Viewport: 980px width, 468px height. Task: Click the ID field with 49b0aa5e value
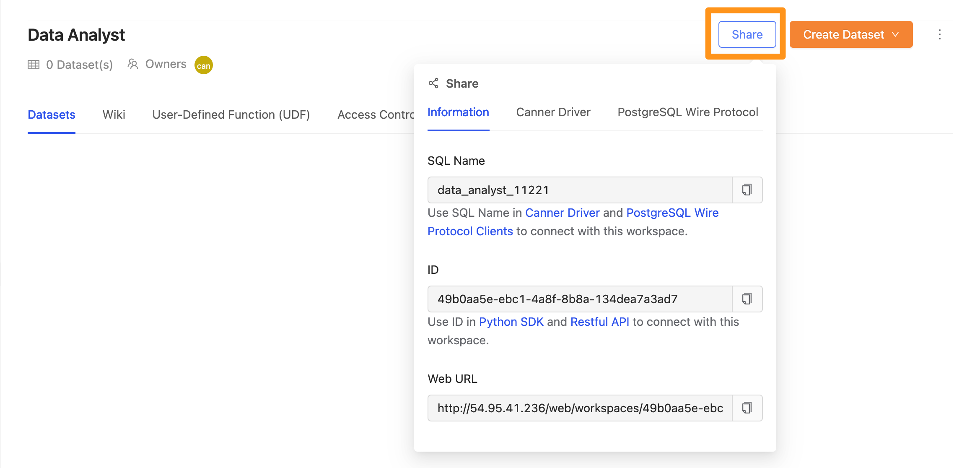580,299
